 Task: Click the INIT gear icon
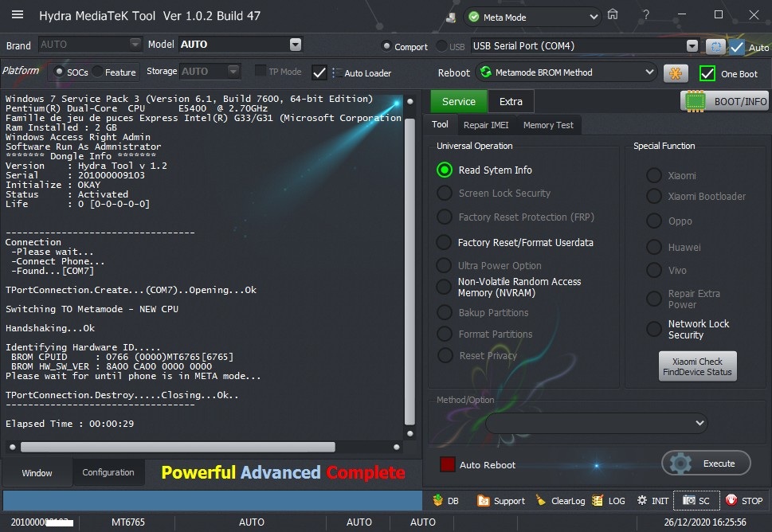point(642,500)
